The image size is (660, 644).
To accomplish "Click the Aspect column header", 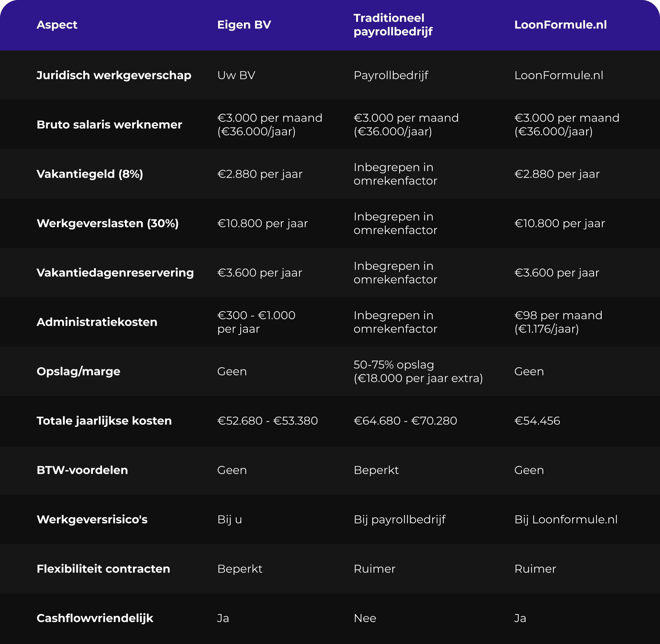I will coord(57,25).
